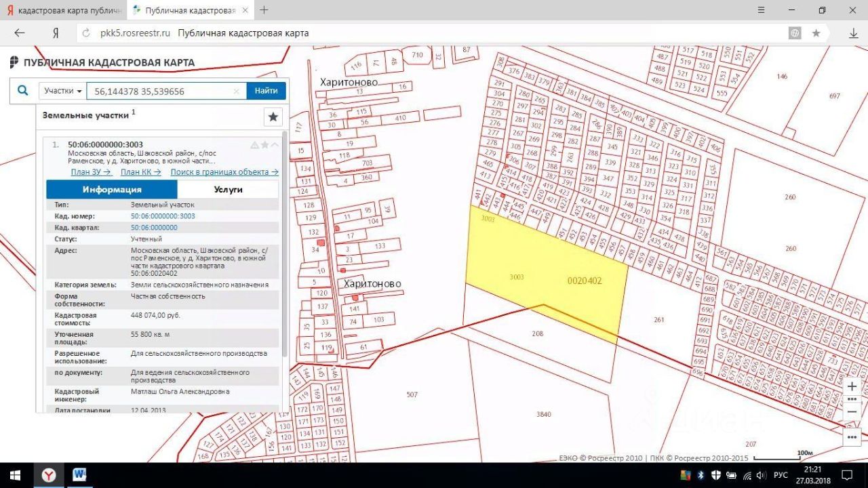Report an issue via warning triangle icon
Viewport: 868px width, 488px height.
coord(255,144)
